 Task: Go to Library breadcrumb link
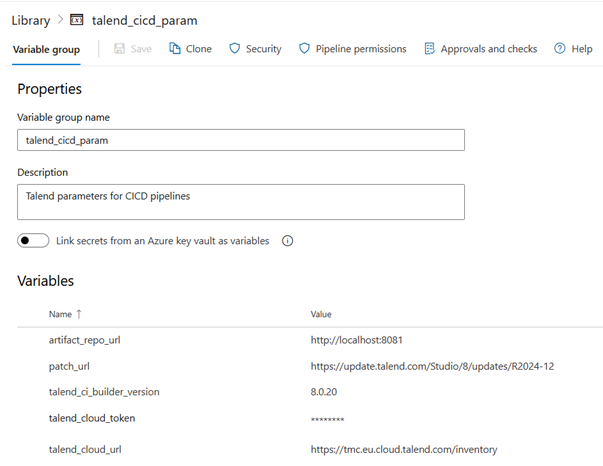click(x=28, y=19)
